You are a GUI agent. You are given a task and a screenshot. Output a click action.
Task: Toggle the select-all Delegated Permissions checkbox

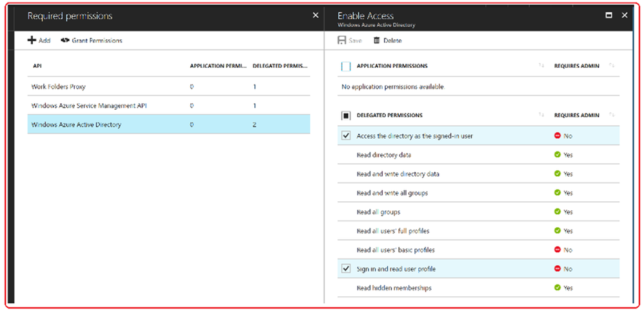(346, 115)
